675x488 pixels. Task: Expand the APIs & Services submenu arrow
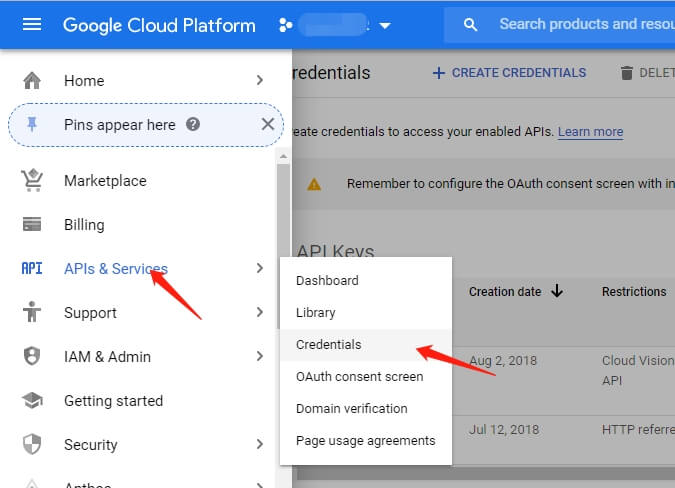(x=260, y=269)
